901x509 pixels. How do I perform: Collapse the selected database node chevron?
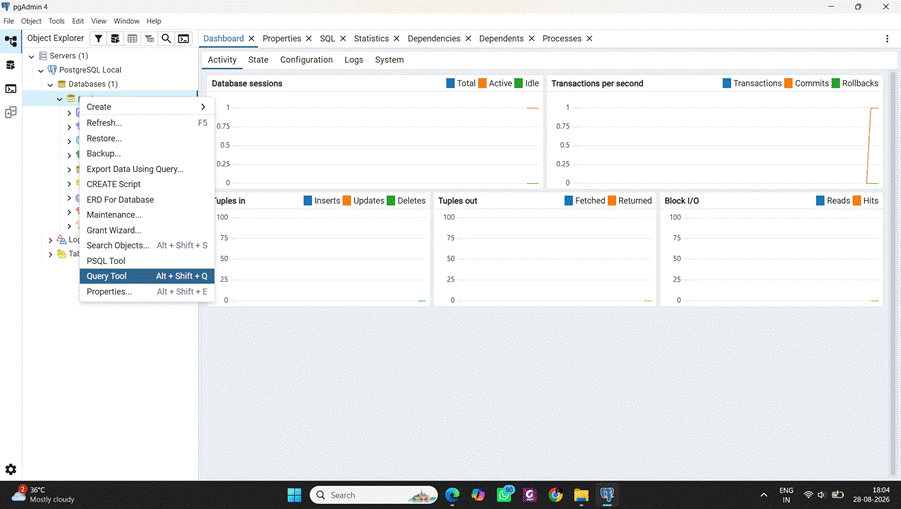pos(59,99)
